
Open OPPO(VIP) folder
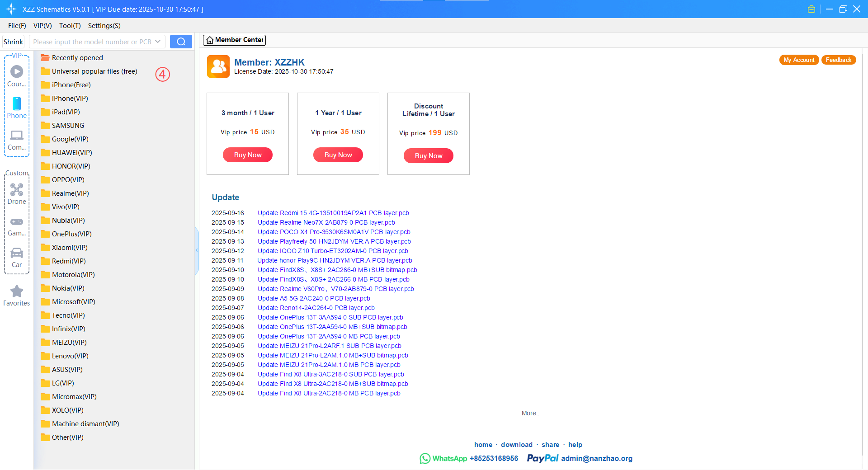(63, 180)
